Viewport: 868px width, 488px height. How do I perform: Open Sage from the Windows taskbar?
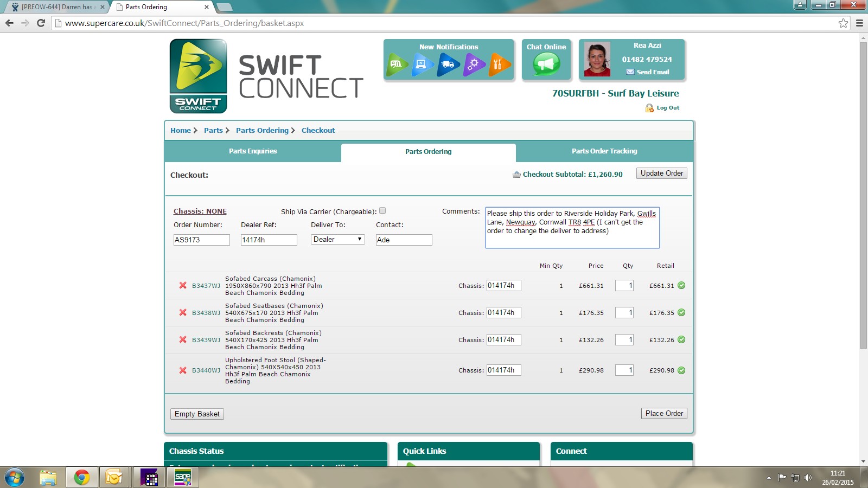coord(183,478)
